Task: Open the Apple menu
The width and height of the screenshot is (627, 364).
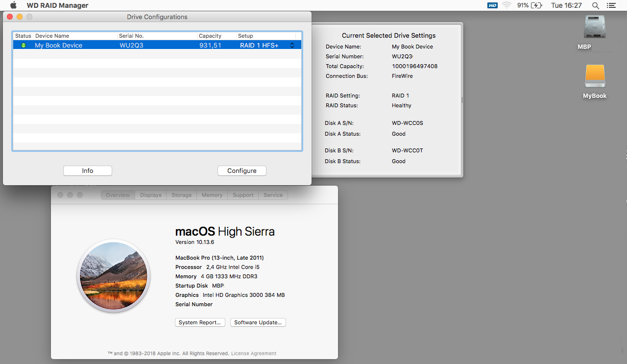Action: tap(13, 5)
